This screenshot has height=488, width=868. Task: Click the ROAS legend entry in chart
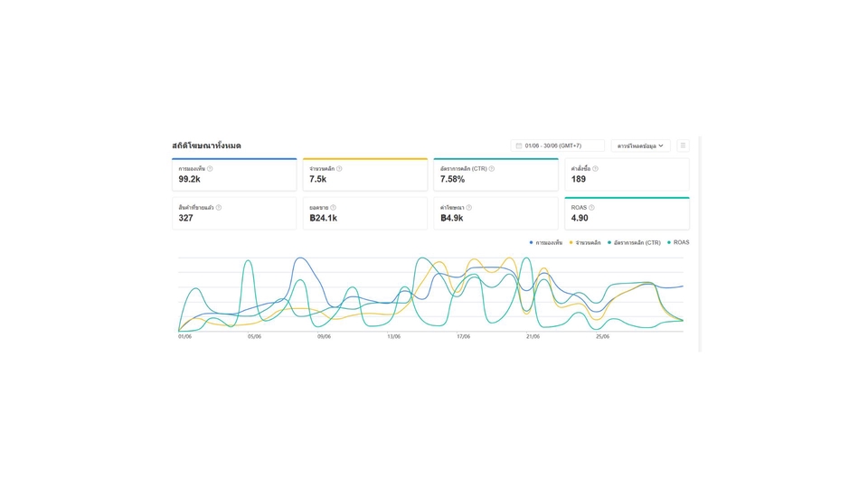point(680,242)
